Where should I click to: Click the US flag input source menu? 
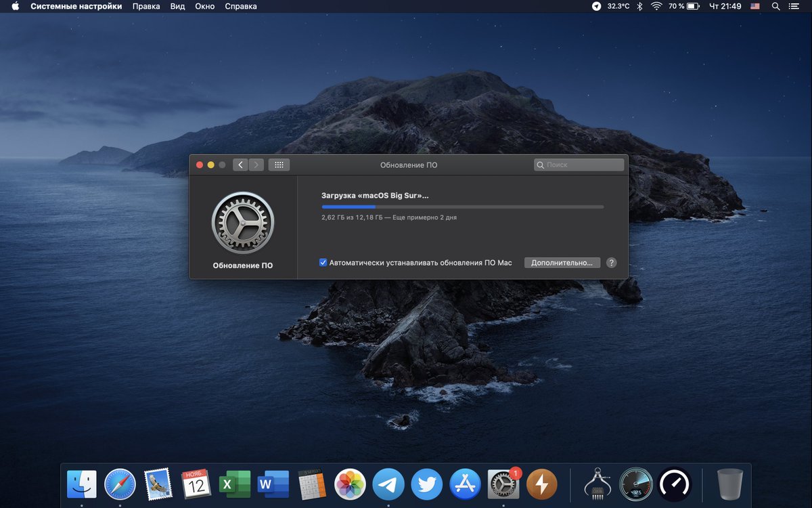tap(754, 6)
